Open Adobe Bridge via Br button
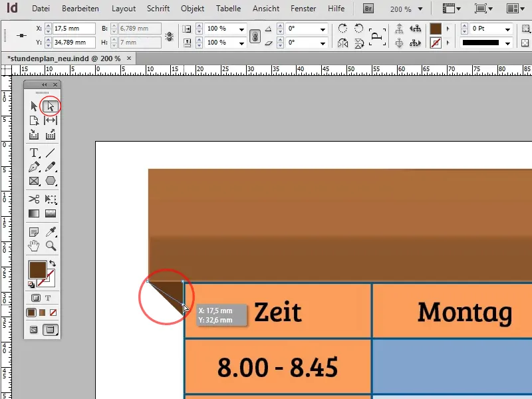The width and height of the screenshot is (532, 399). pos(368,9)
